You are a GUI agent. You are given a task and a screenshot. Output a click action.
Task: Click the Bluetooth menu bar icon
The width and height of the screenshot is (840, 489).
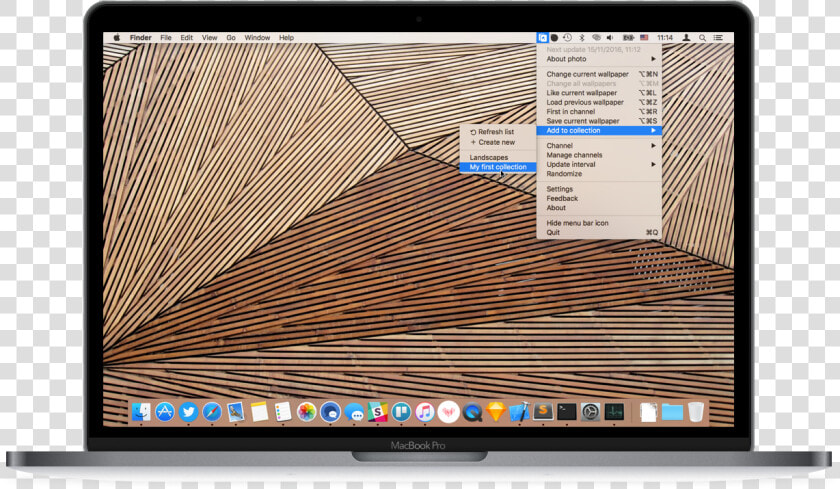pyautogui.click(x=582, y=37)
